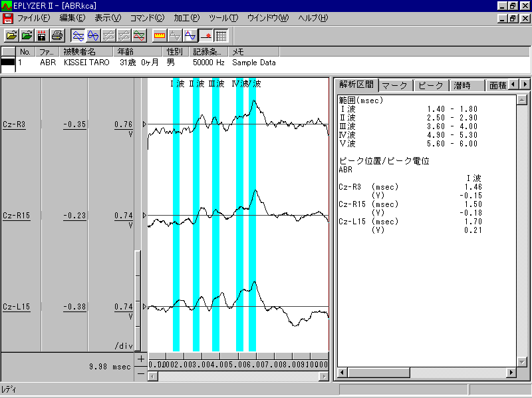Image resolution: width=532 pixels, height=398 pixels.
Task: Switch to the ピーク tab
Action: pos(431,85)
